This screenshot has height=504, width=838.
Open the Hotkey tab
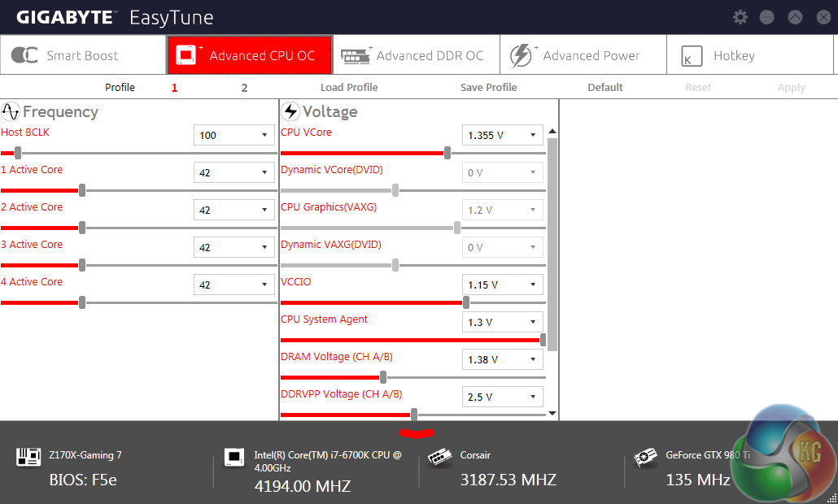tap(750, 55)
